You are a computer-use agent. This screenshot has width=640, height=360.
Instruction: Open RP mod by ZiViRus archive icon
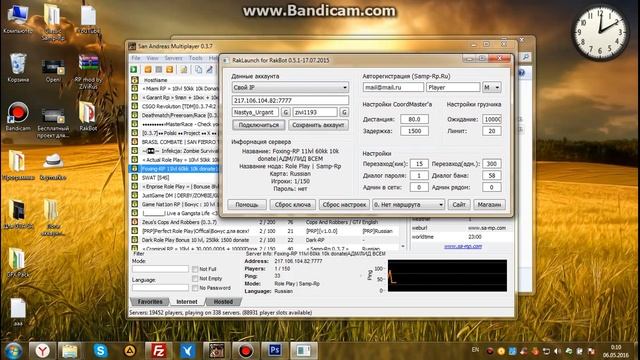(x=88, y=71)
